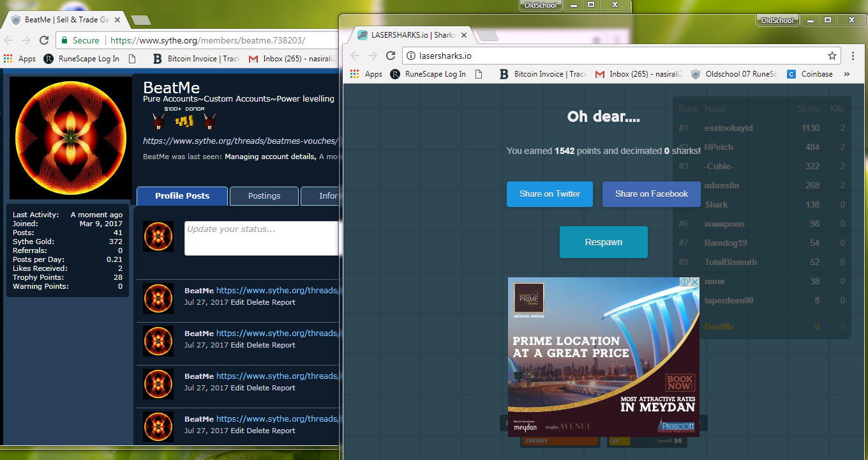Bookmark lasersharks.io with the star icon

[832, 56]
